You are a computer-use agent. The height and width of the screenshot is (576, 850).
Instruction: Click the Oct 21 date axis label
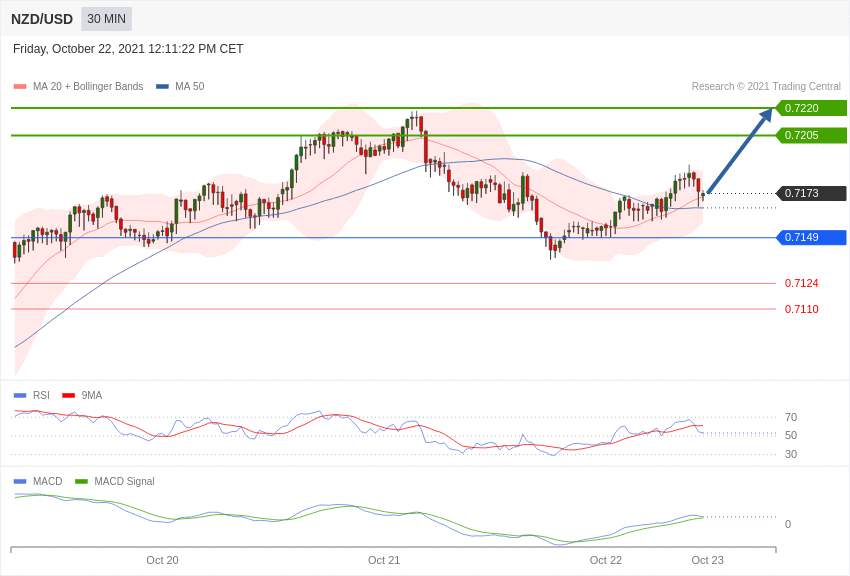[x=384, y=560]
